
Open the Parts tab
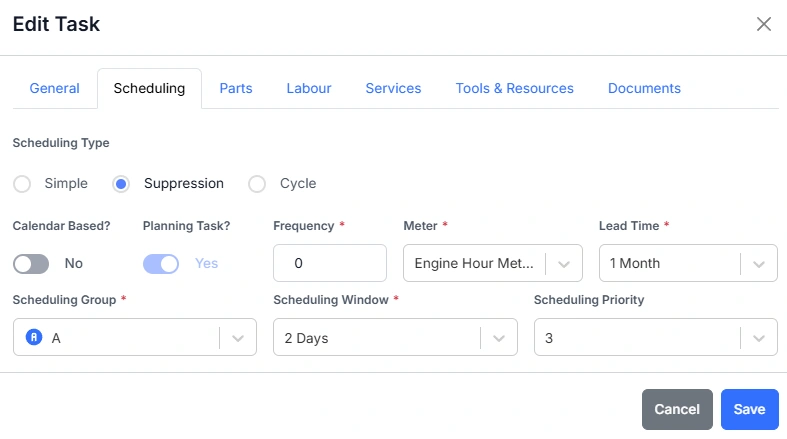click(x=236, y=88)
